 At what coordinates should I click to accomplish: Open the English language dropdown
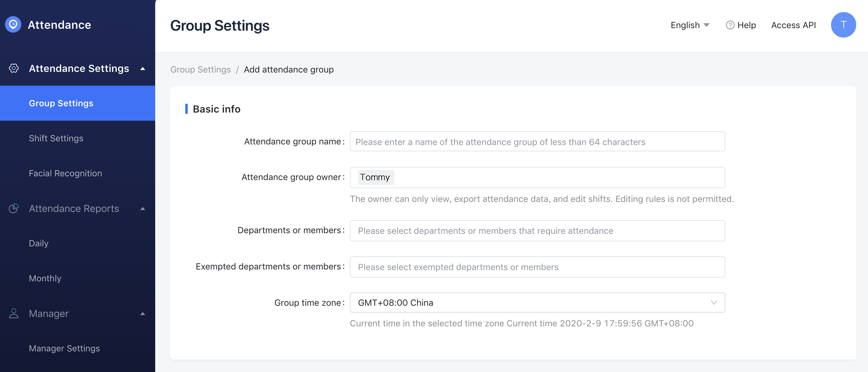point(690,25)
